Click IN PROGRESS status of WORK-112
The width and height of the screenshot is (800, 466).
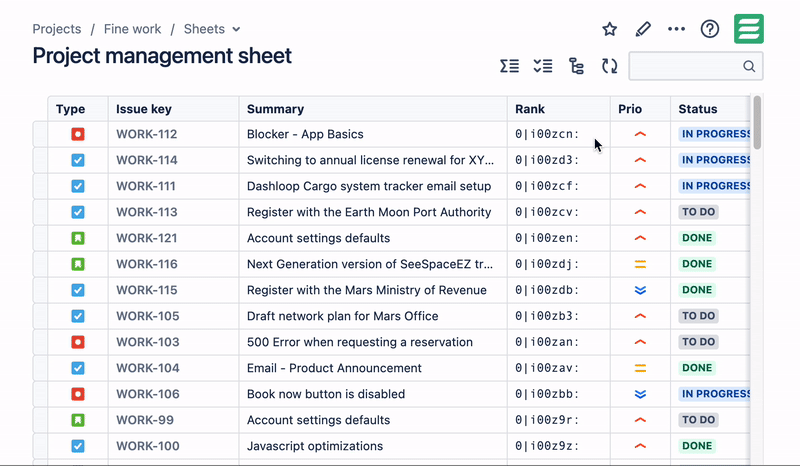[x=714, y=134]
